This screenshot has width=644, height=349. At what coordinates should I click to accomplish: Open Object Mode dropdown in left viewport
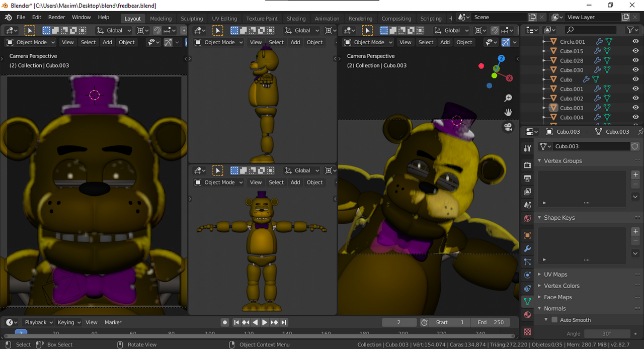click(31, 42)
